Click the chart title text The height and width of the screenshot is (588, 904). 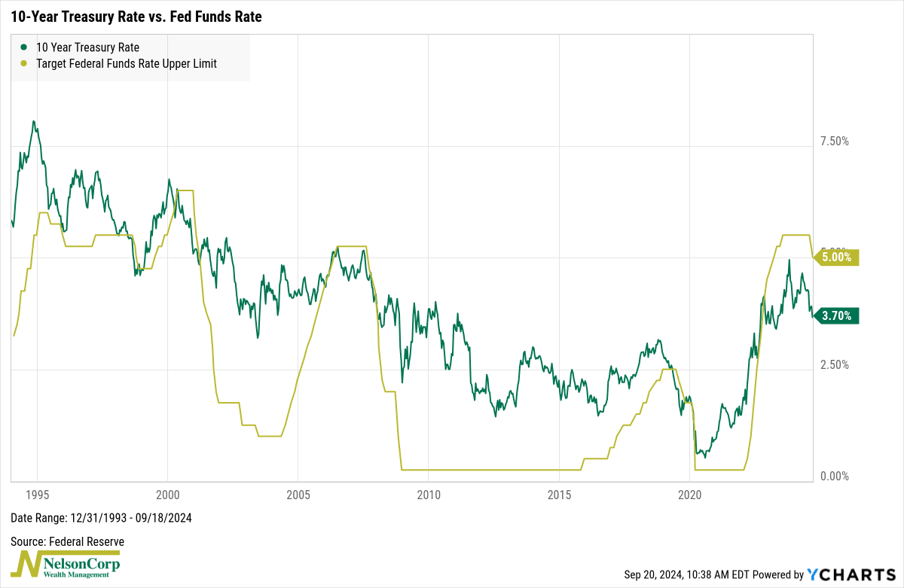136,16
